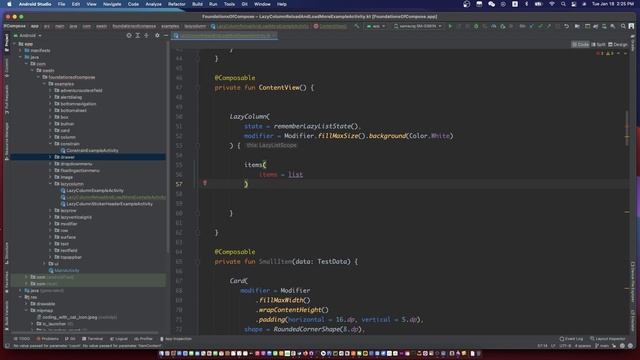Open the Project tool window stripe
Screen dimensions: 640x360
point(7,43)
